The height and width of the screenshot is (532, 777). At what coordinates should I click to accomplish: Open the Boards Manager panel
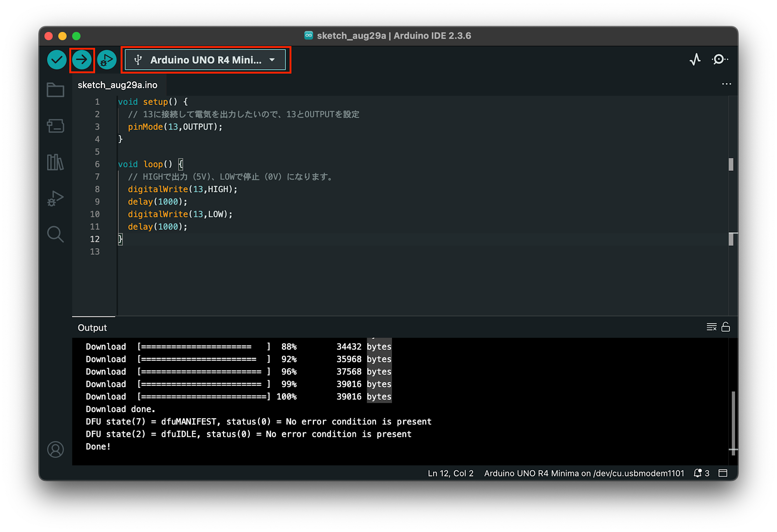coord(56,126)
